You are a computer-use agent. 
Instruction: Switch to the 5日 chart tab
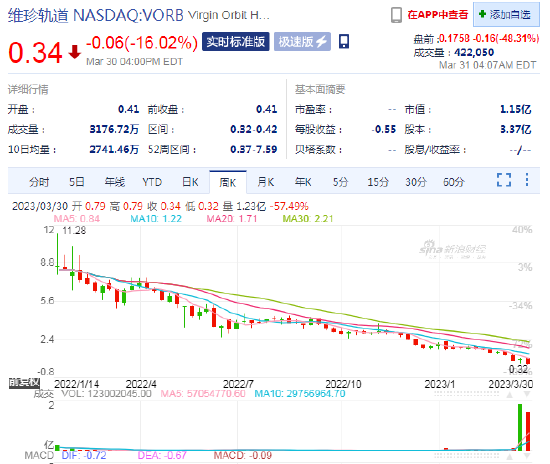pos(76,182)
